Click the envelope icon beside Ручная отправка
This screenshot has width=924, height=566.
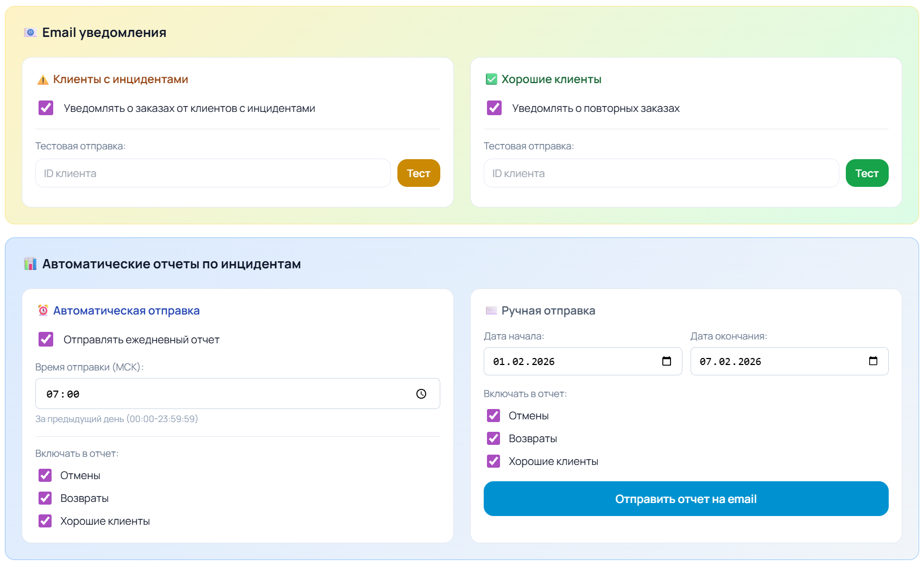coord(491,310)
